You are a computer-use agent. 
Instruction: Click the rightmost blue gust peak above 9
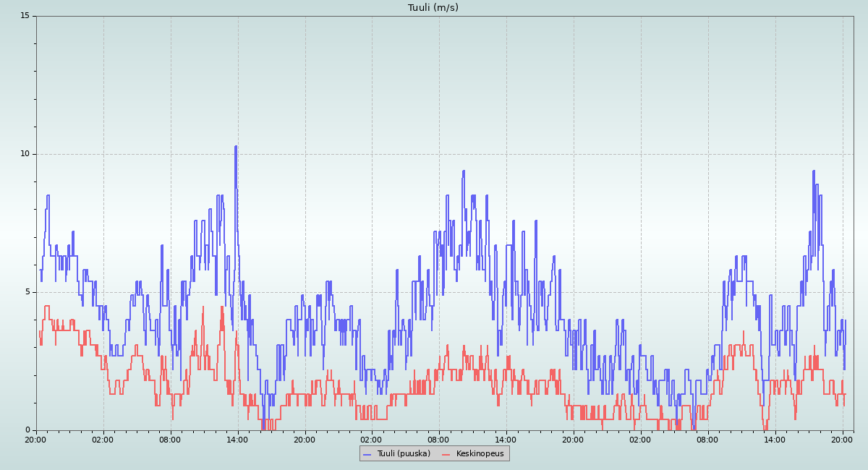pyautogui.click(x=814, y=172)
